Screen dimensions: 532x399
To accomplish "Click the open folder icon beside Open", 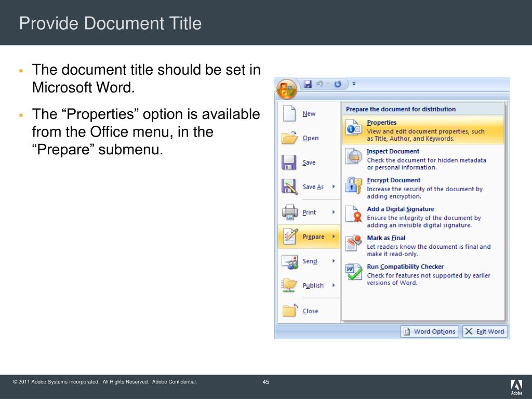I will coord(289,138).
